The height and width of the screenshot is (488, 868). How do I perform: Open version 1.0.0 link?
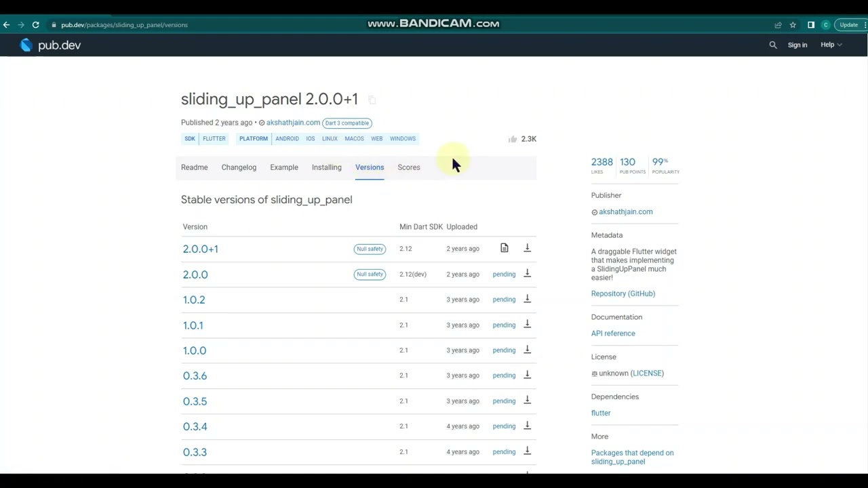(195, 350)
